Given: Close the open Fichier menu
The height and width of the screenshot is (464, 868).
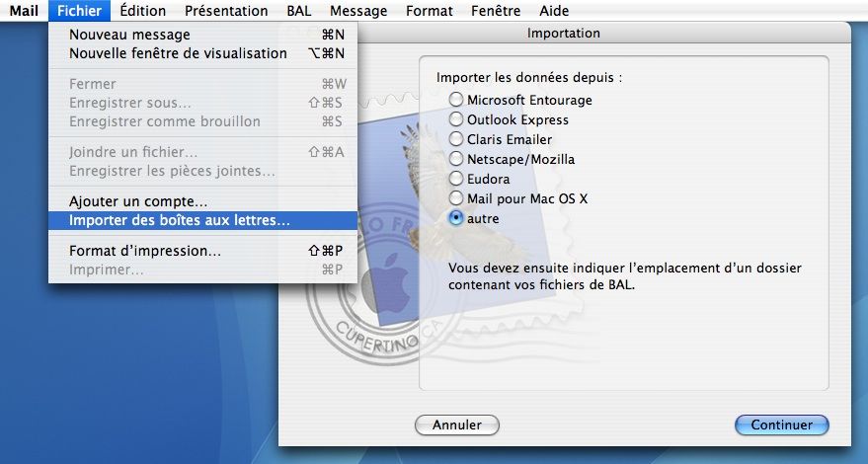Looking at the screenshot, I should pyautogui.click(x=79, y=11).
